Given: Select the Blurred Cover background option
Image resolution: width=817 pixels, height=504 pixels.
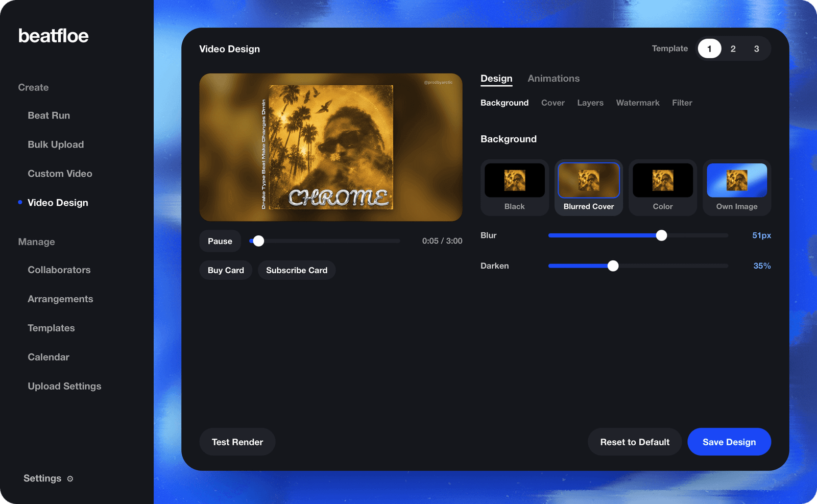Looking at the screenshot, I should click(x=589, y=187).
